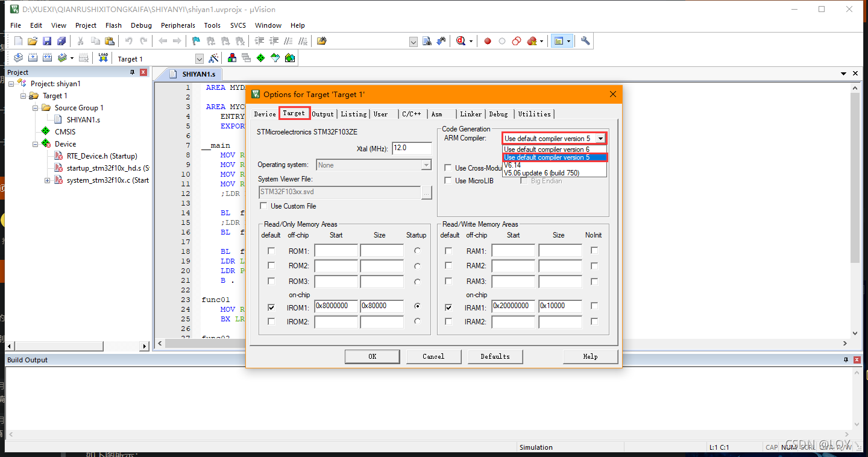The image size is (868, 457).
Task: Collapse the Source Group 1 folder
Action: (x=35, y=108)
